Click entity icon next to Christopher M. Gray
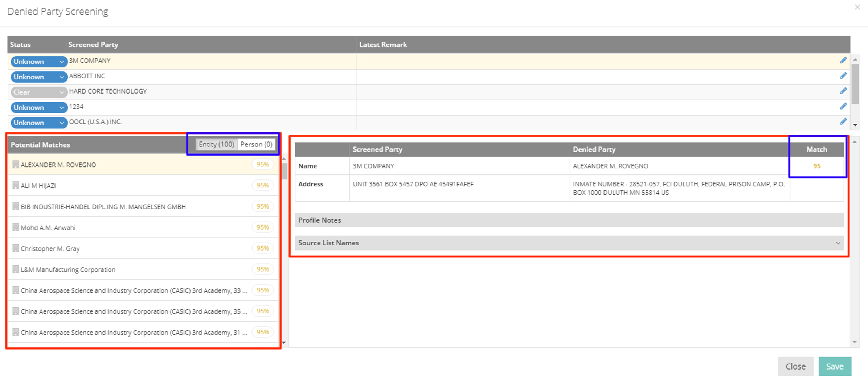The image size is (868, 388). [15, 248]
